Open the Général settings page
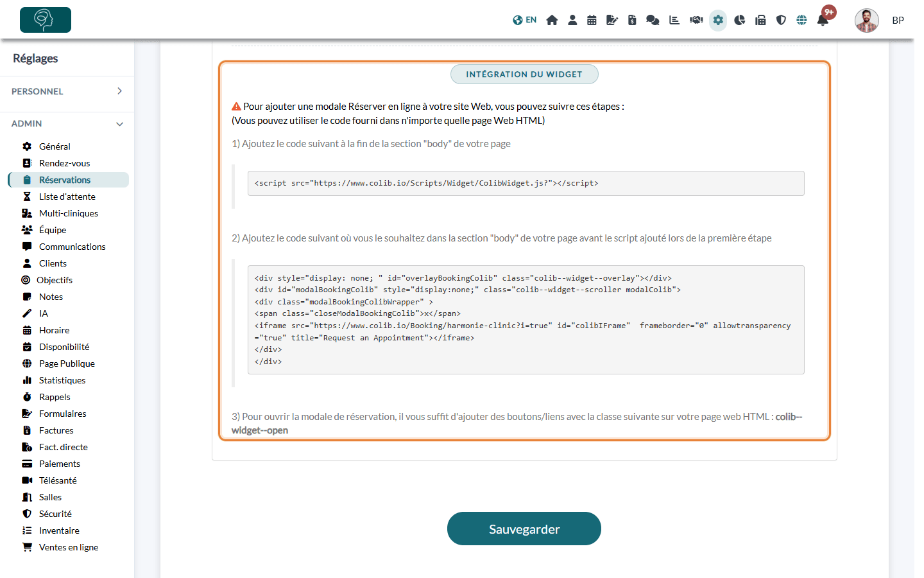Screen dimensions: 924x578 click(55, 146)
